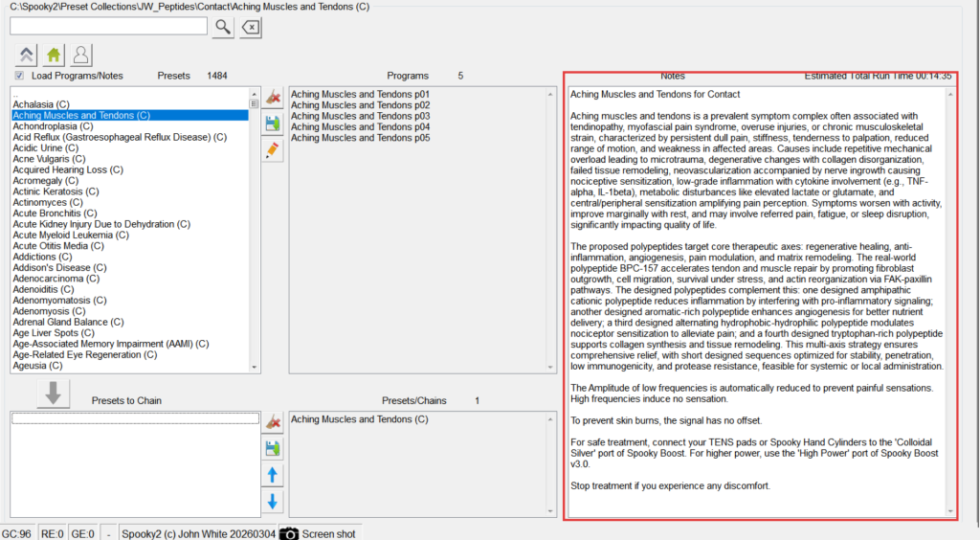Add preset to chain with gray down arrow

(53, 394)
